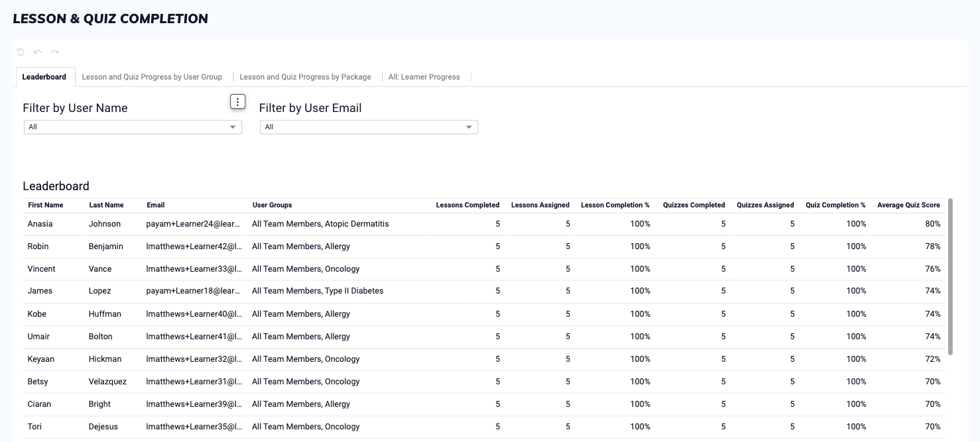980x442 pixels.
Task: Click the reset/revert icon in toolbar
Action: pyautogui.click(x=21, y=52)
